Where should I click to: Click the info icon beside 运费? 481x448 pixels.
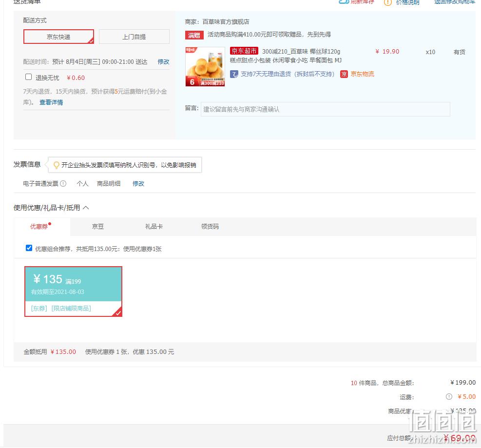(x=449, y=397)
